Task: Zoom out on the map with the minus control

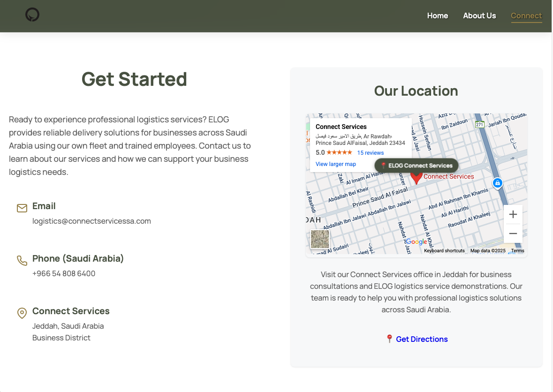Action: tap(513, 233)
